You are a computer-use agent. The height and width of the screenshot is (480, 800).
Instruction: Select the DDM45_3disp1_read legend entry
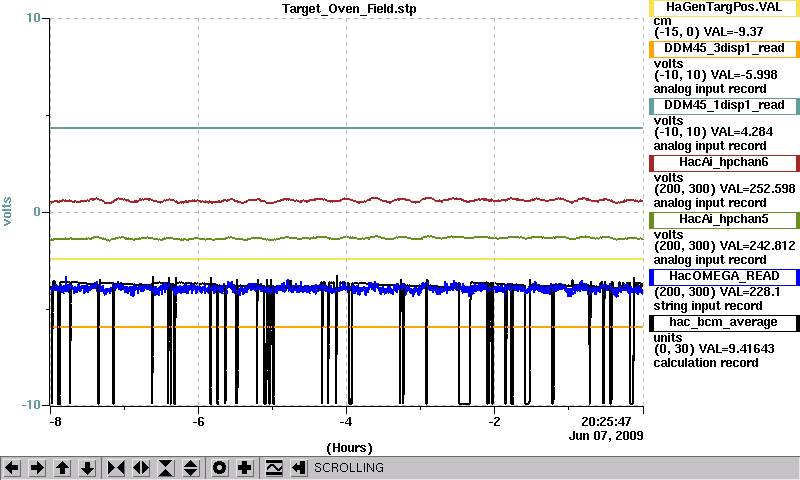pyautogui.click(x=724, y=48)
